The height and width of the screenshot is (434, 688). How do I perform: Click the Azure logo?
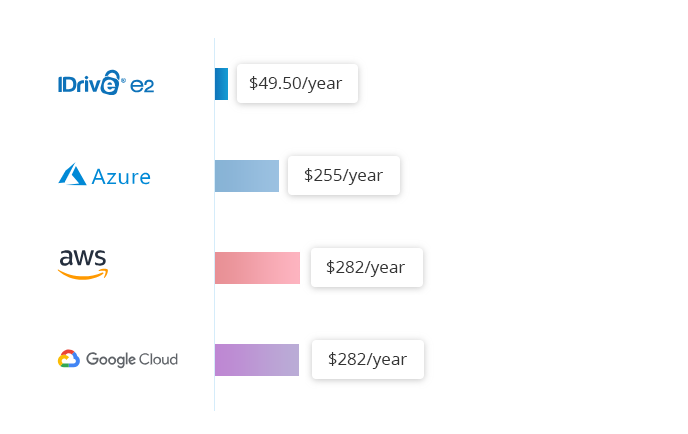(x=104, y=175)
